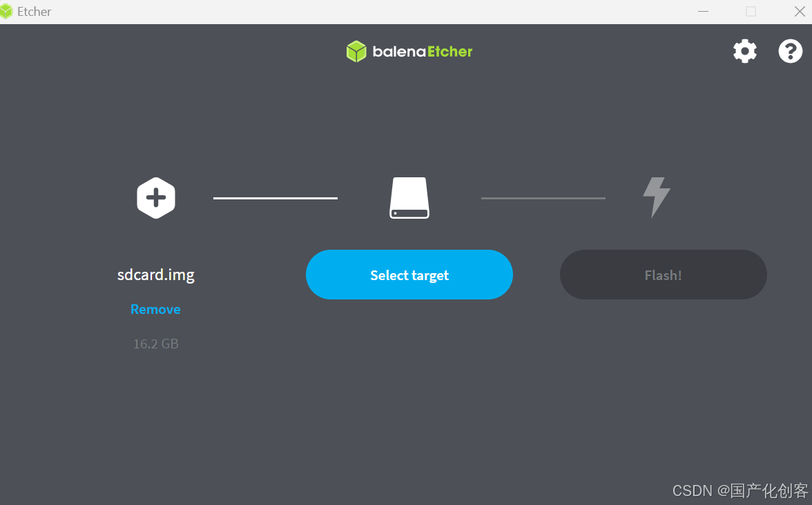Click the 16.2 GB image size text
Image resolution: width=812 pixels, height=505 pixels.
(x=156, y=344)
